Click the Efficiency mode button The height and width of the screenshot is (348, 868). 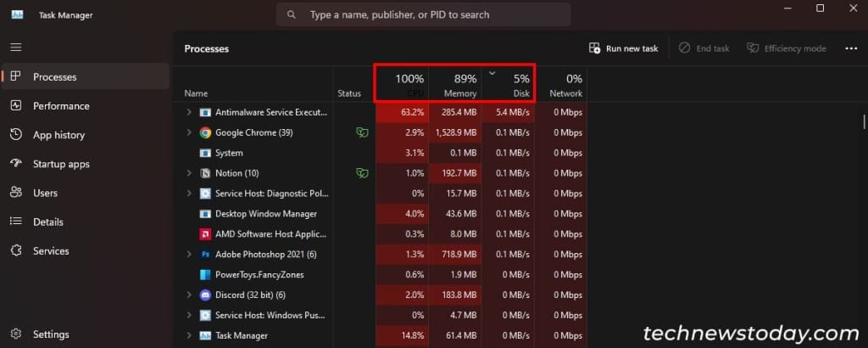(786, 48)
